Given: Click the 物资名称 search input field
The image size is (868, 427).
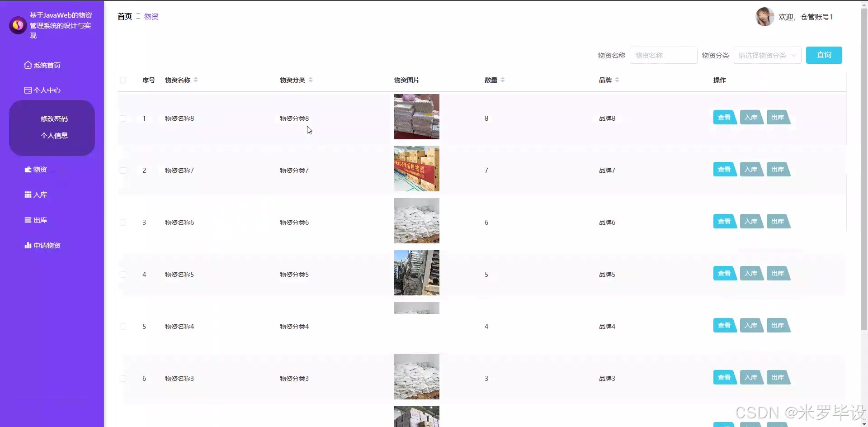Looking at the screenshot, I should pos(663,55).
